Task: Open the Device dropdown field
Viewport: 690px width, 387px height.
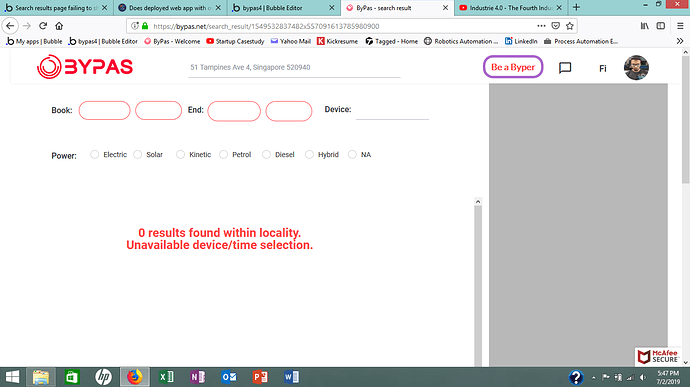Action: 392,111
